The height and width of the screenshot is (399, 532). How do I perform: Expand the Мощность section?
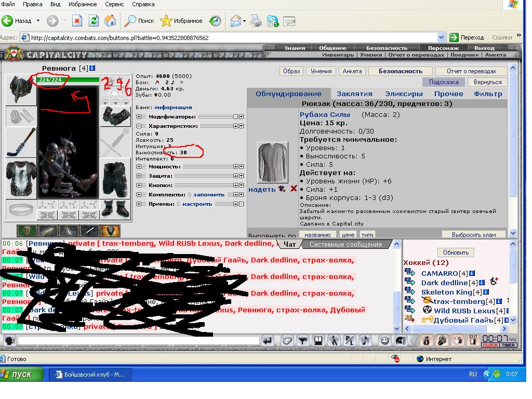tap(139, 167)
